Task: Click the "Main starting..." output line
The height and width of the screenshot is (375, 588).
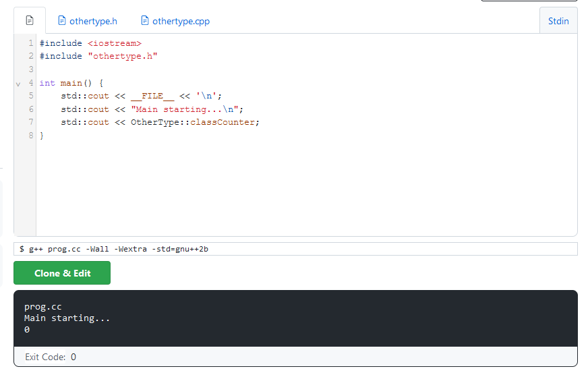Action: 67,318
